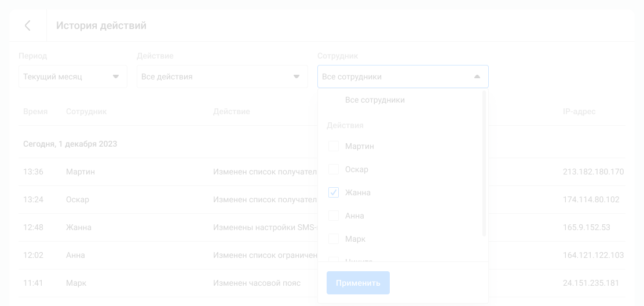Viewport: 644px width, 306px height.
Task: Collapse the Сотрудник dropdown showing Все сотрудники
Action: pyautogui.click(x=403, y=76)
